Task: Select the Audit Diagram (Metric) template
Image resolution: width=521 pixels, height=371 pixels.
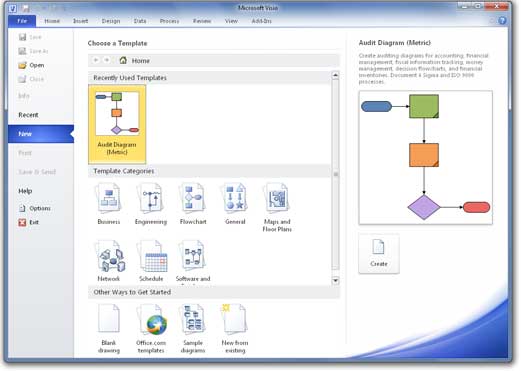Action: [x=117, y=124]
